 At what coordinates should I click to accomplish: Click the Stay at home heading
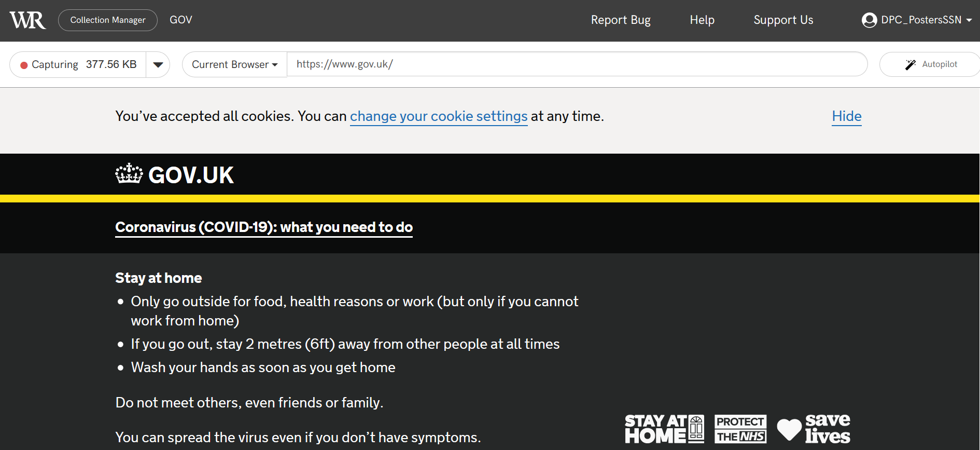pyautogui.click(x=159, y=278)
